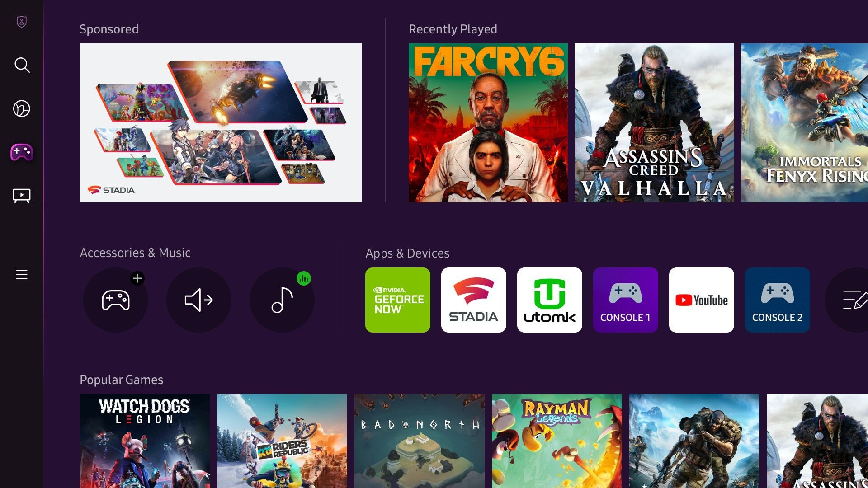Expand Recently Played games list
Viewport: 868px width, 488px height.
(x=453, y=28)
